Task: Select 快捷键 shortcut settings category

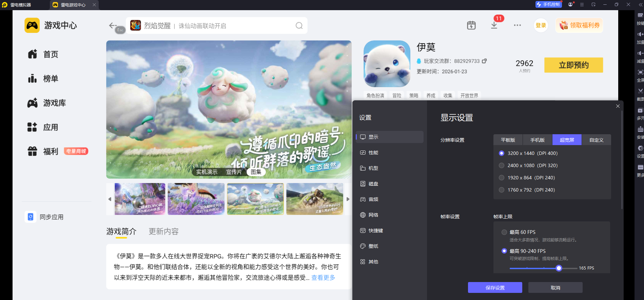Action: [390, 231]
